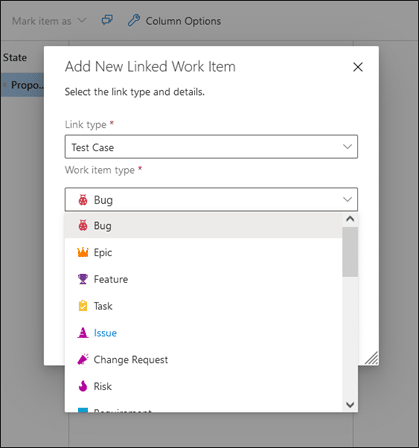Open the discussion comments icon in toolbar

coord(107,20)
